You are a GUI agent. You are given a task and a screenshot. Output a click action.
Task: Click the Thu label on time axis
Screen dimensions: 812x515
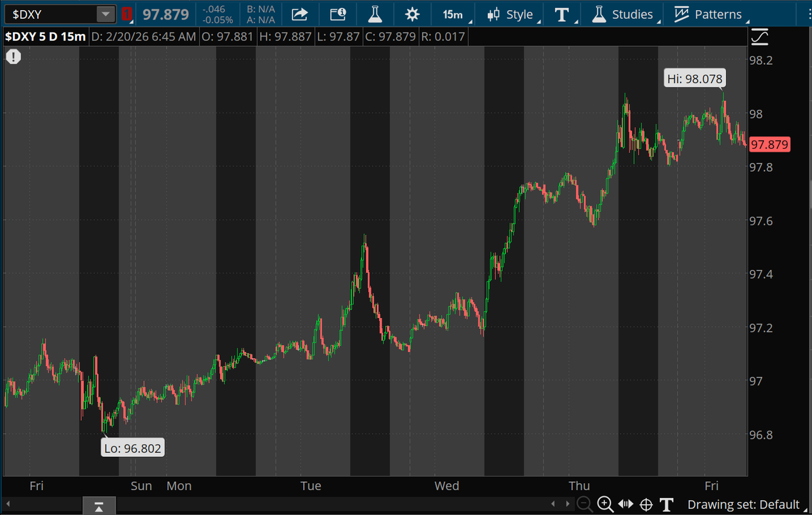coord(579,486)
